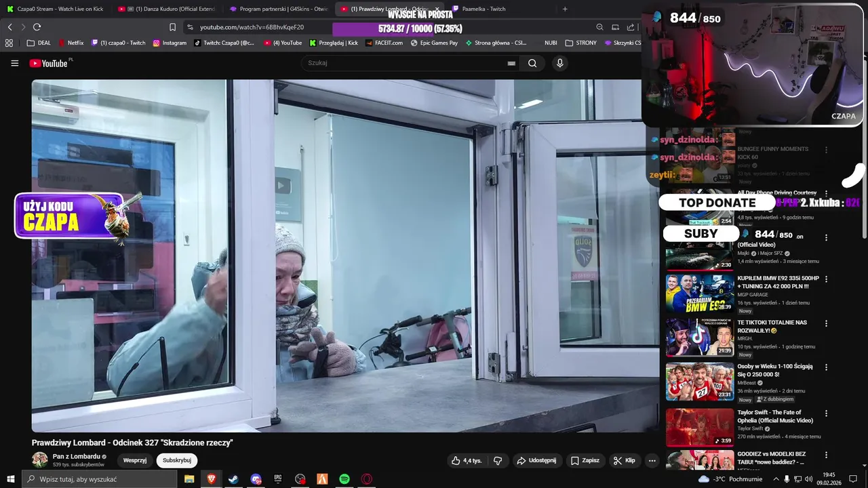Click the Wesprzyj button

point(135,460)
